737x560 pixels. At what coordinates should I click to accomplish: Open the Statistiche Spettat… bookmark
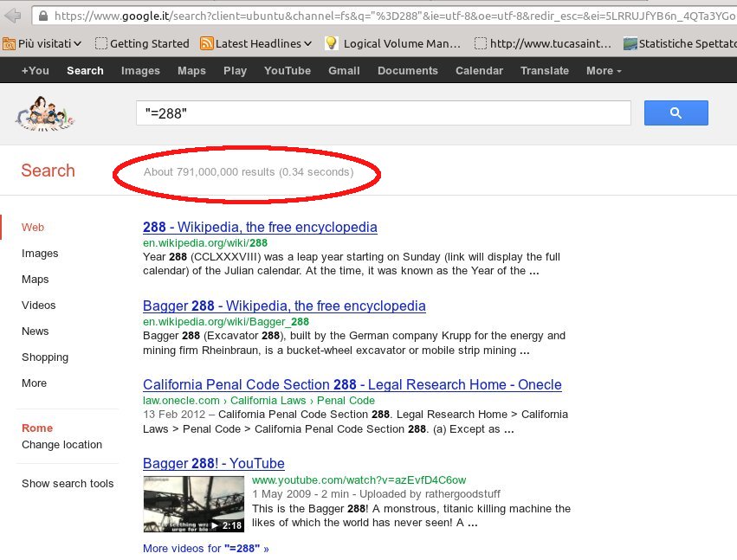[679, 43]
